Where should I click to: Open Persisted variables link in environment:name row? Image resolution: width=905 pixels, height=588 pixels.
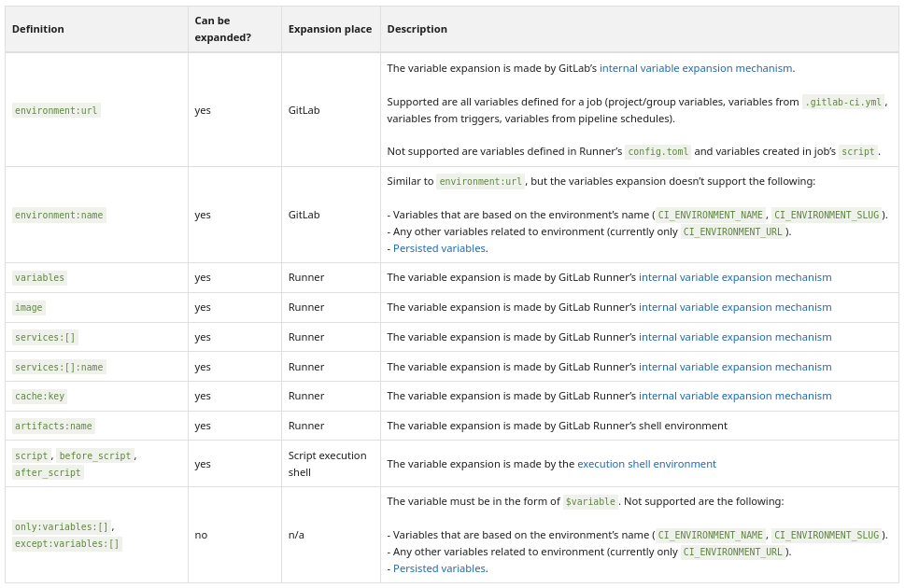point(439,248)
